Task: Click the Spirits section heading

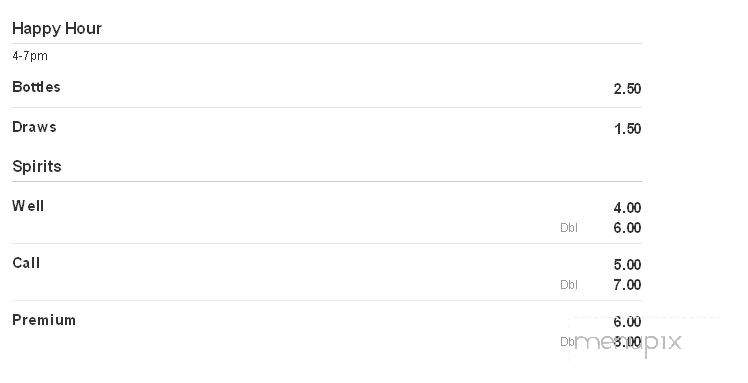Action: point(37,166)
